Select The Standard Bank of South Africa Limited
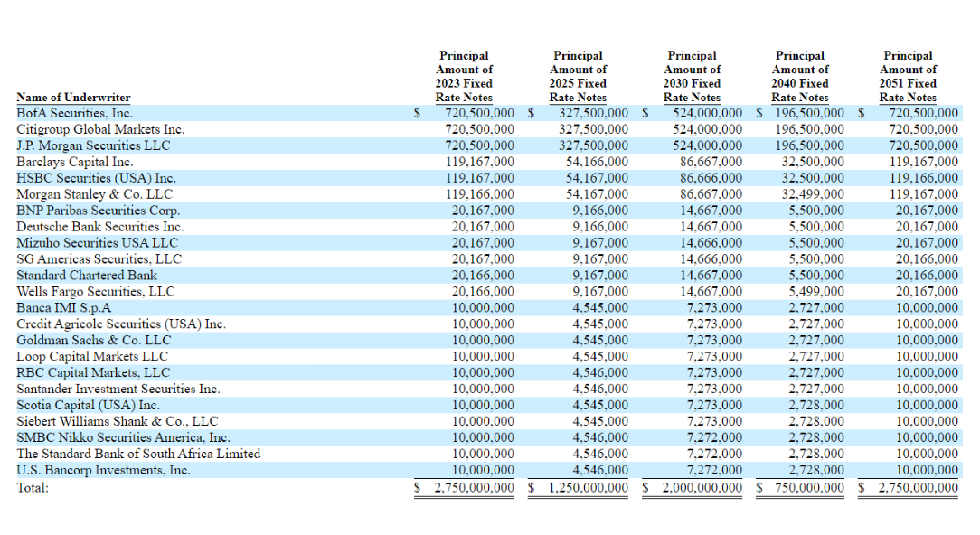This screenshot has width=980, height=535. pyautogui.click(x=138, y=455)
